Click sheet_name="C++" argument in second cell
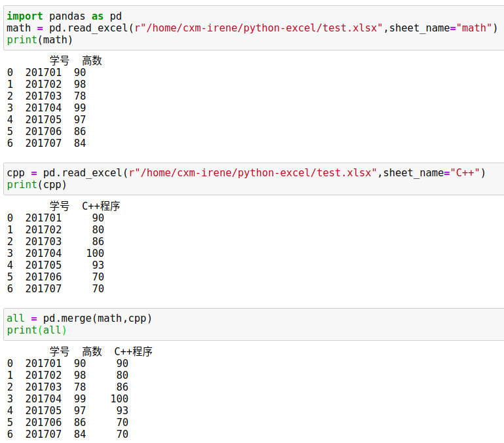Viewport: 504px width, 443px height. coord(431,173)
